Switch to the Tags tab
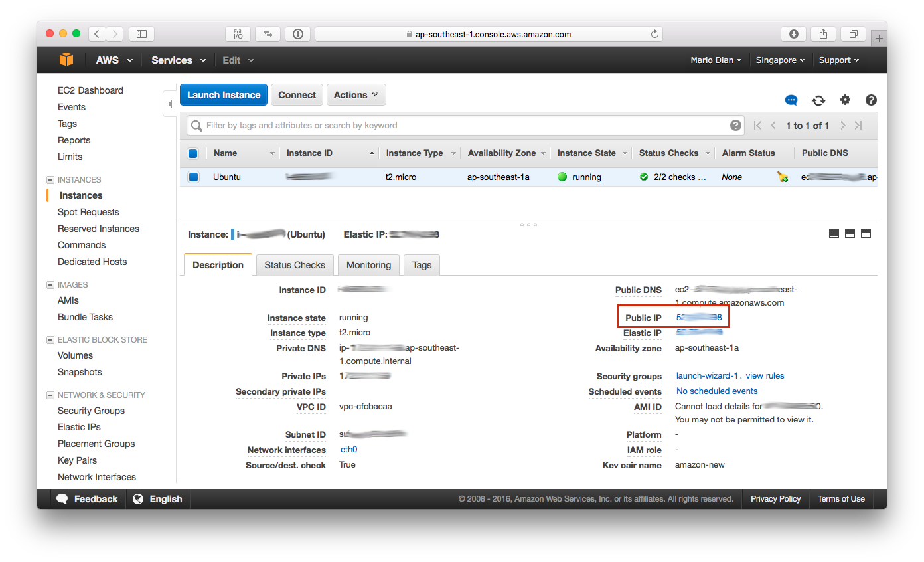Viewport: 924px width, 562px height. tap(422, 264)
